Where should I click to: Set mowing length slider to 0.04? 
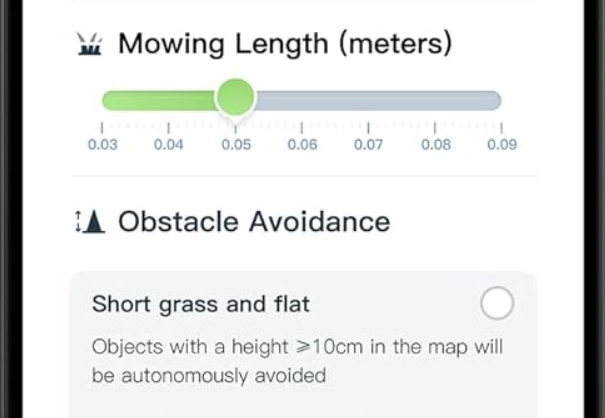(x=168, y=101)
